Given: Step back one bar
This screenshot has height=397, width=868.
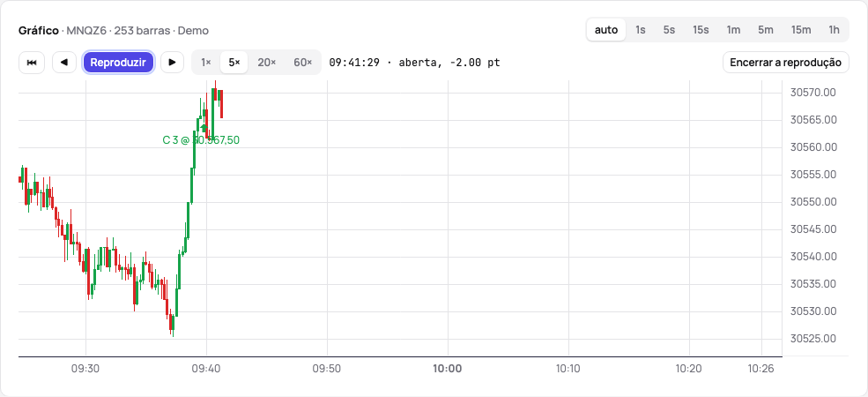Looking at the screenshot, I should [x=64, y=63].
